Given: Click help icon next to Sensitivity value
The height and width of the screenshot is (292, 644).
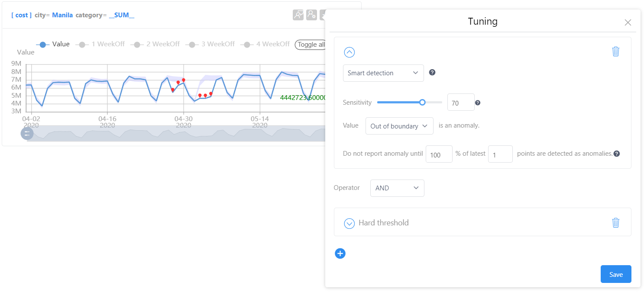Looking at the screenshot, I should pyautogui.click(x=478, y=103).
